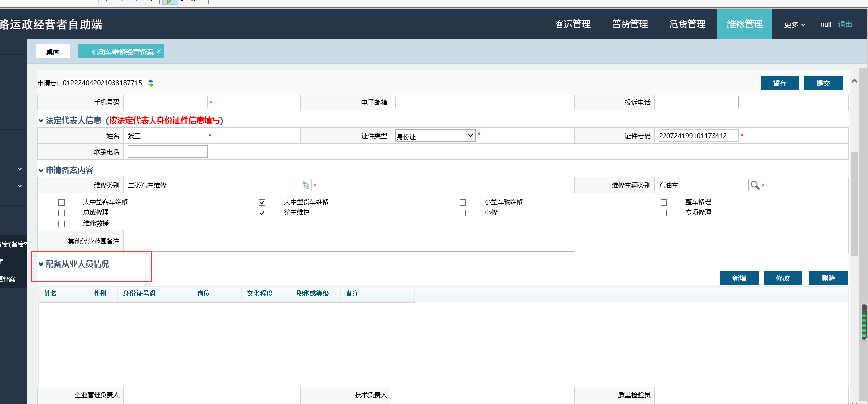Open the 证件类型 dropdown
Viewport: 868px width, 404px height.
point(470,136)
